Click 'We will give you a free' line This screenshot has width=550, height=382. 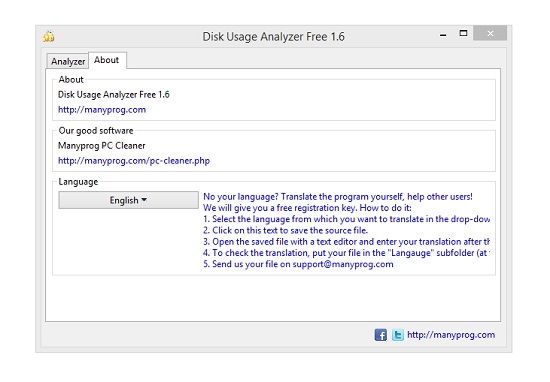click(x=307, y=208)
